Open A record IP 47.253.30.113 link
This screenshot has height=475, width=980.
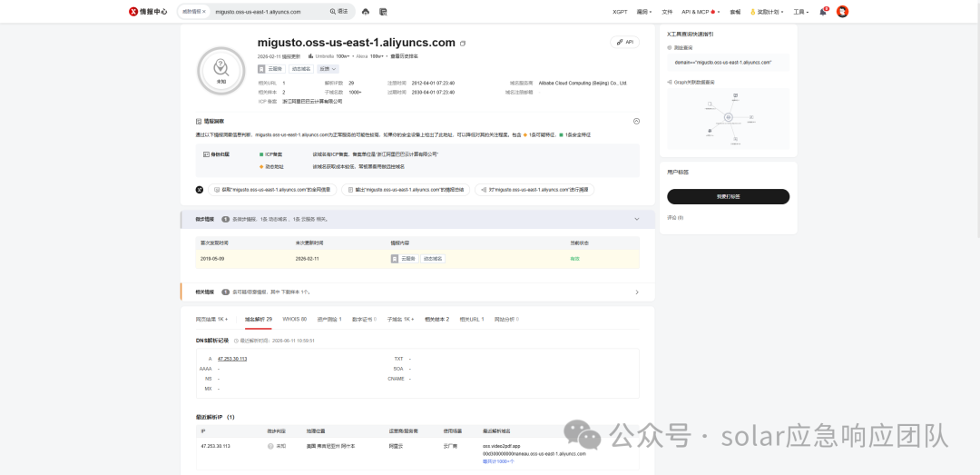pos(232,359)
